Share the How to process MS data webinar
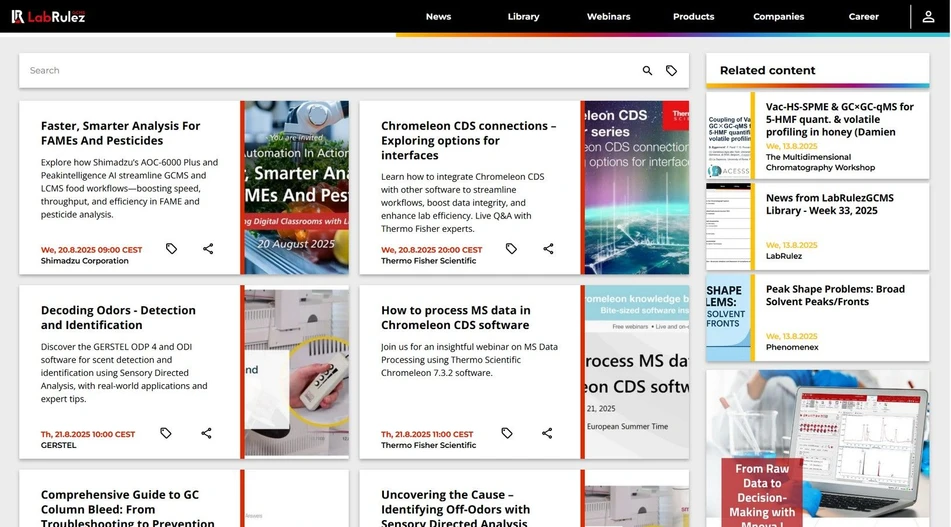This screenshot has width=951, height=527. click(547, 433)
